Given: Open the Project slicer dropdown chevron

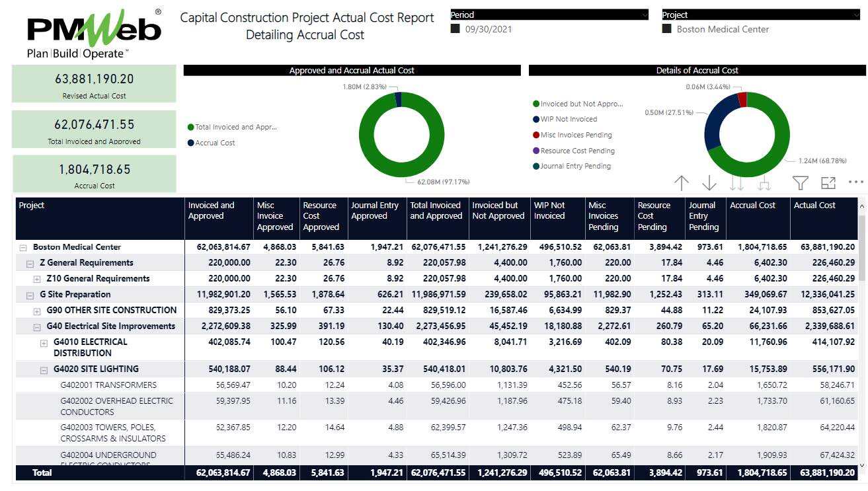Looking at the screenshot, I should pyautogui.click(x=855, y=15).
